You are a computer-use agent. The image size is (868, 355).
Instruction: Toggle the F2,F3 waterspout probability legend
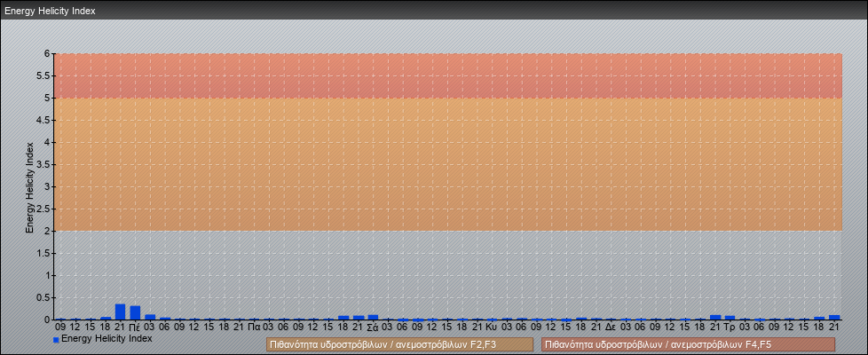pyautogui.click(x=399, y=344)
